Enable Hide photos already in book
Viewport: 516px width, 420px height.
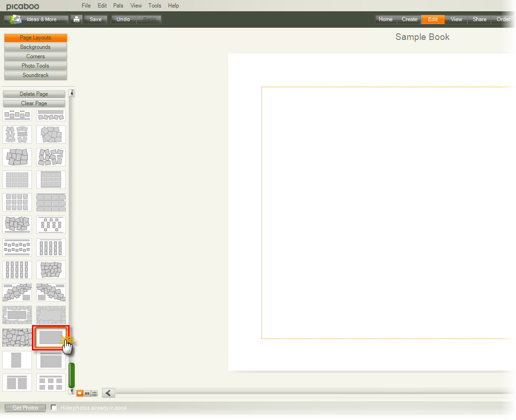[54, 407]
